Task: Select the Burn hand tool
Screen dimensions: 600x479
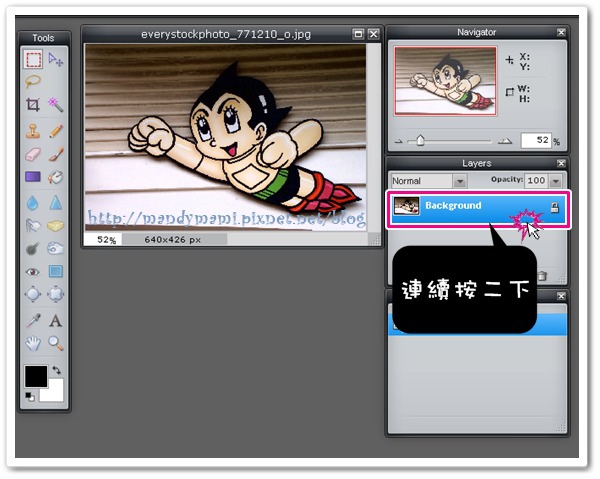Action: 56,249
